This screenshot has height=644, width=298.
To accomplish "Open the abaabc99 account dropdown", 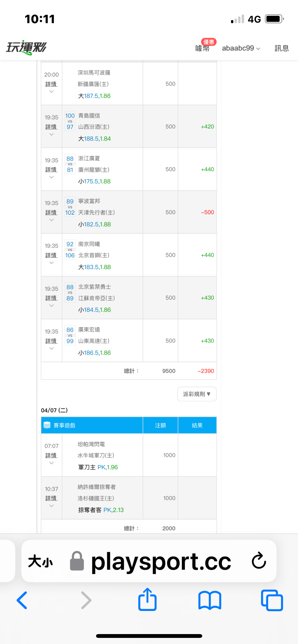I will click(x=241, y=48).
